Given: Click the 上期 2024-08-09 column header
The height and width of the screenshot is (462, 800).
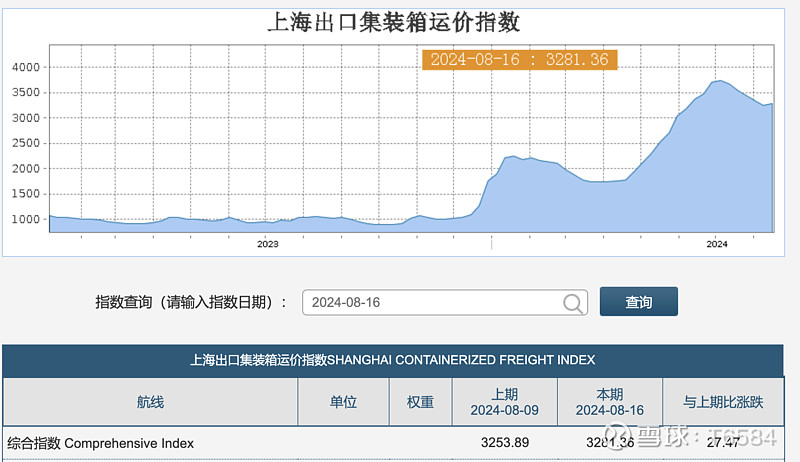Looking at the screenshot, I should (x=505, y=402).
